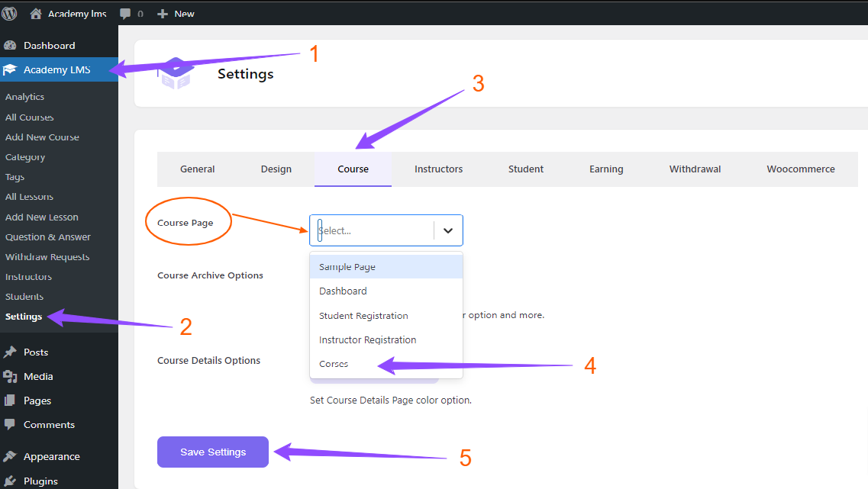Open Category in the sidebar
The height and width of the screenshot is (489, 868).
25,157
